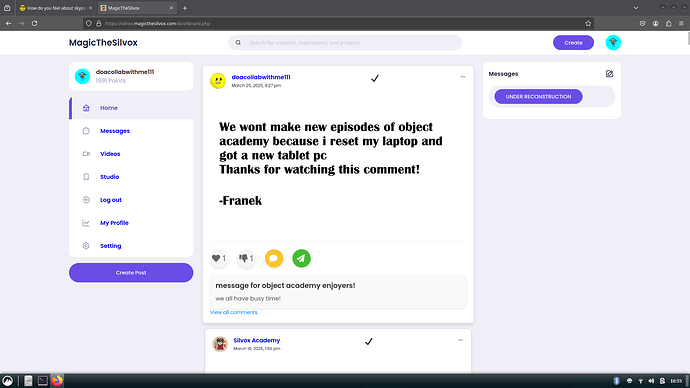Bookmark this page with the star icon
Viewport: 690px width, 388px height.
coord(588,23)
